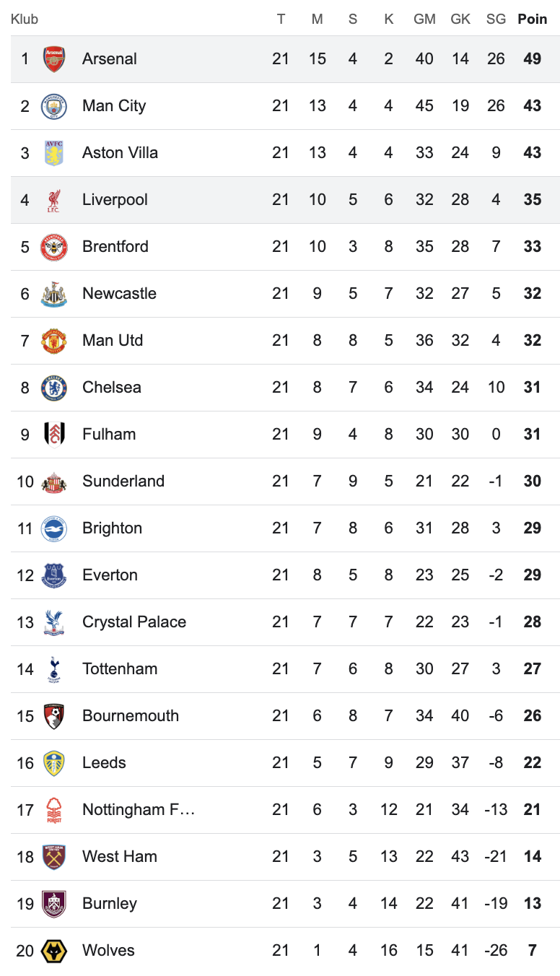The image size is (560, 976).
Task: Click the SG column header
Action: [x=496, y=19]
